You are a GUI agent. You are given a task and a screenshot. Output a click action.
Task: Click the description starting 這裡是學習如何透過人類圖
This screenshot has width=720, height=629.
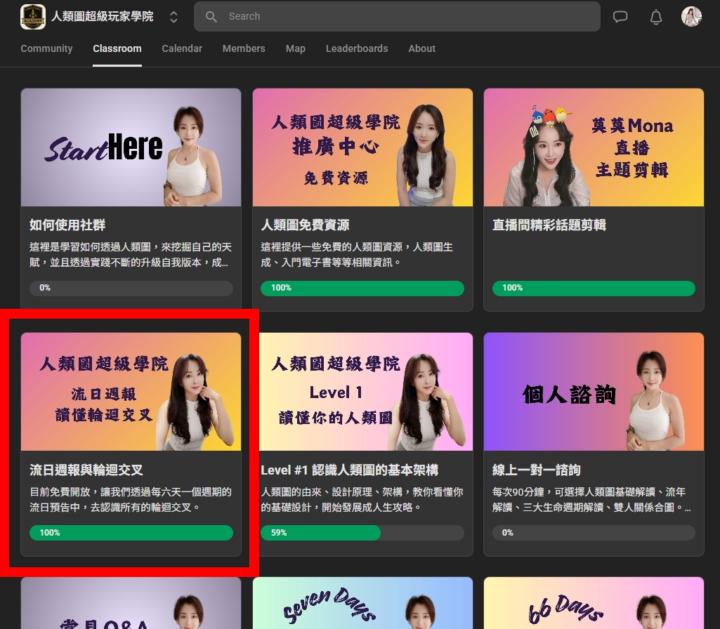tap(130, 255)
